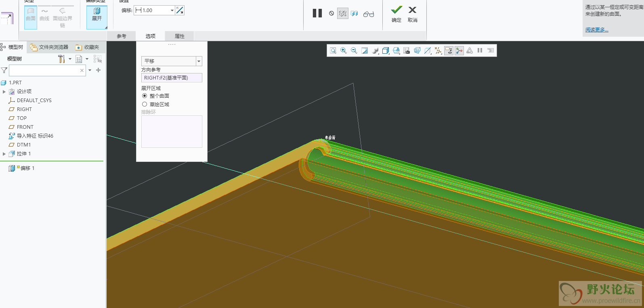The width and height of the screenshot is (644, 308).
Task: Toggle the perspective view icon
Action: (x=417, y=50)
